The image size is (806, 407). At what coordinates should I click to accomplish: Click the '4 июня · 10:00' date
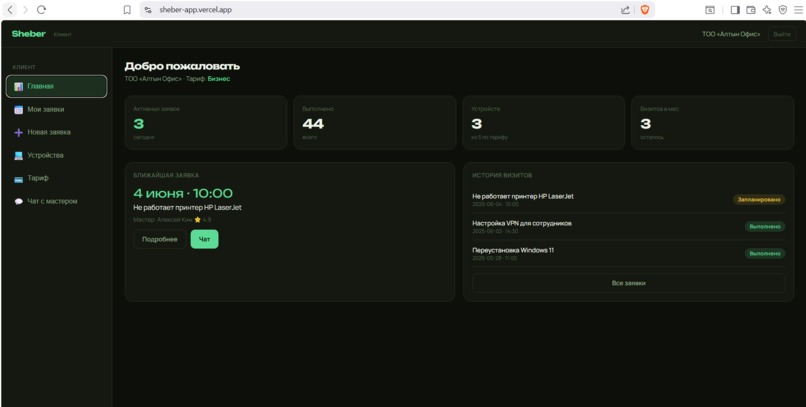[x=183, y=193]
